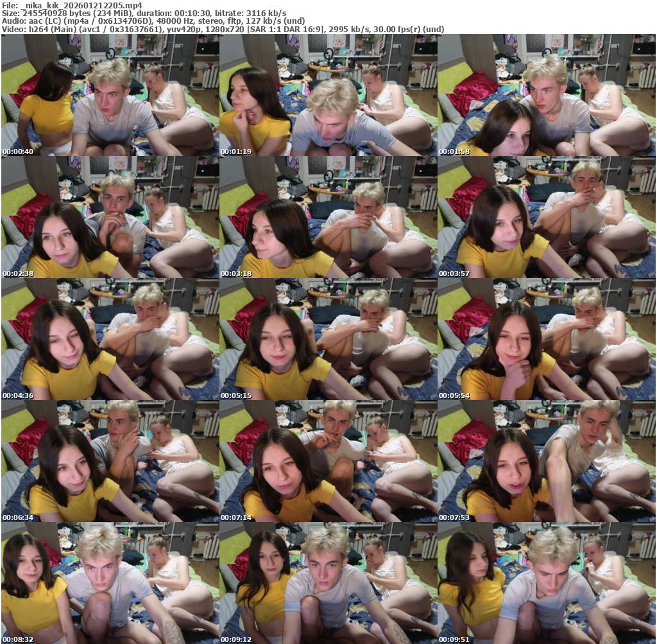
Task: Open the thumbnail marked 00:01:58
Action: tap(546, 95)
